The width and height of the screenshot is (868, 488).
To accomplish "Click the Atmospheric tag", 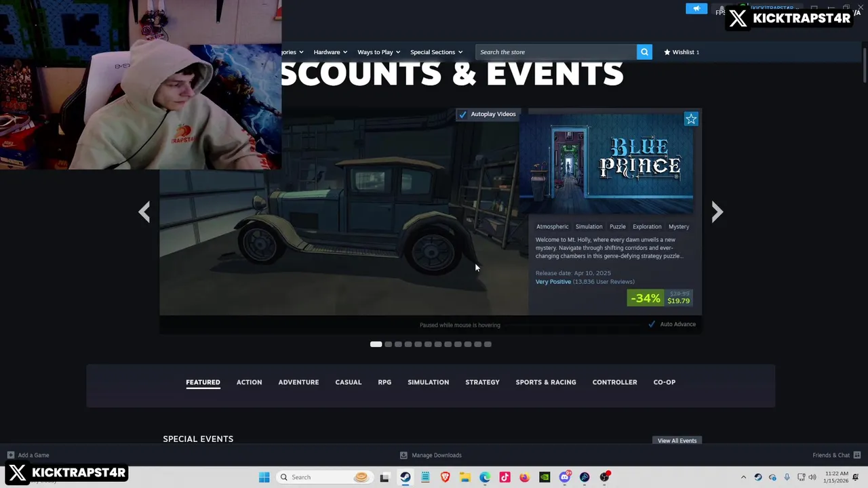I will pyautogui.click(x=553, y=226).
